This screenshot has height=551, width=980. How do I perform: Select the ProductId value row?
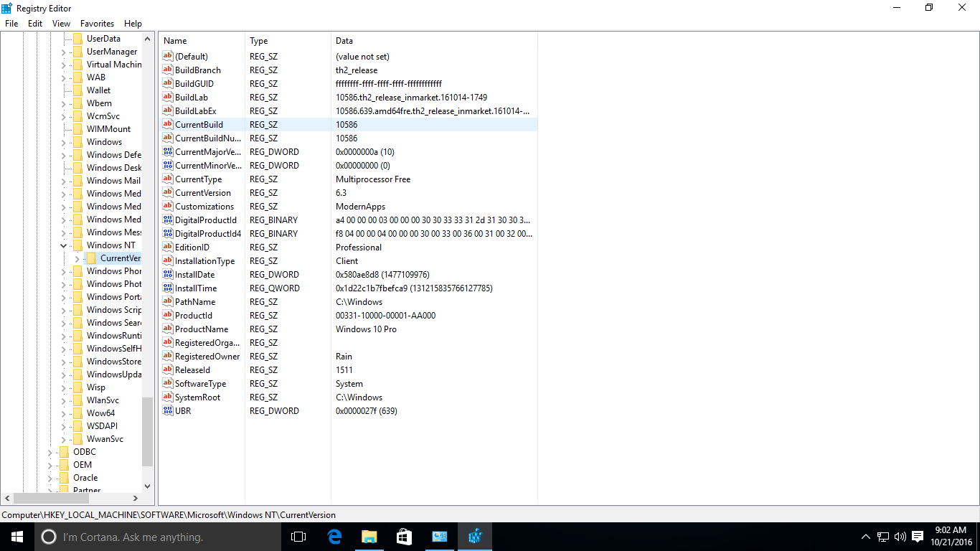[348, 316]
